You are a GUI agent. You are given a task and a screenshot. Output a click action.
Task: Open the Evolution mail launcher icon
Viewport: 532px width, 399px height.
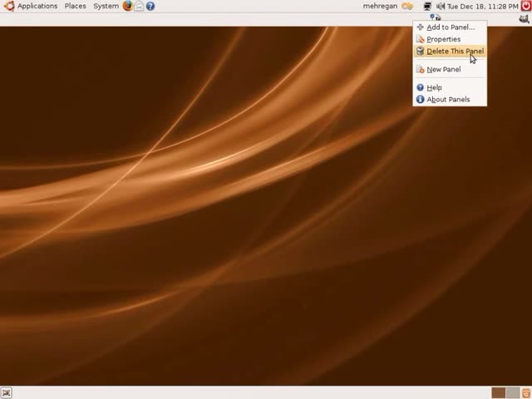click(x=139, y=6)
